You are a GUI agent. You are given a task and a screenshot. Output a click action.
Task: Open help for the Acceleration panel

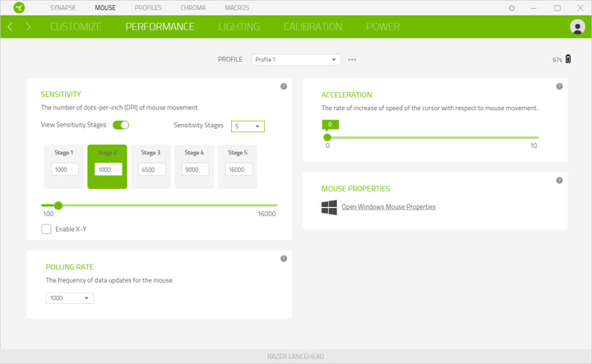[x=559, y=86]
